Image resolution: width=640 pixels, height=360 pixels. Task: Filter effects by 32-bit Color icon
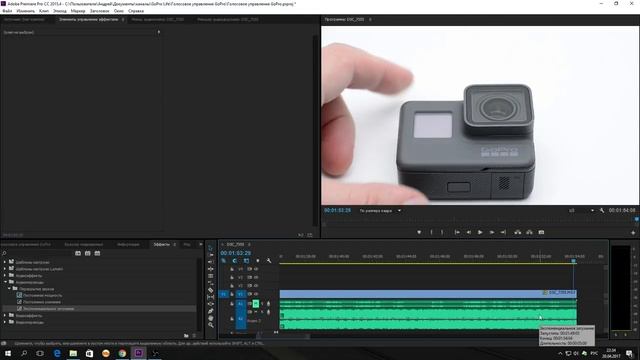point(87,253)
